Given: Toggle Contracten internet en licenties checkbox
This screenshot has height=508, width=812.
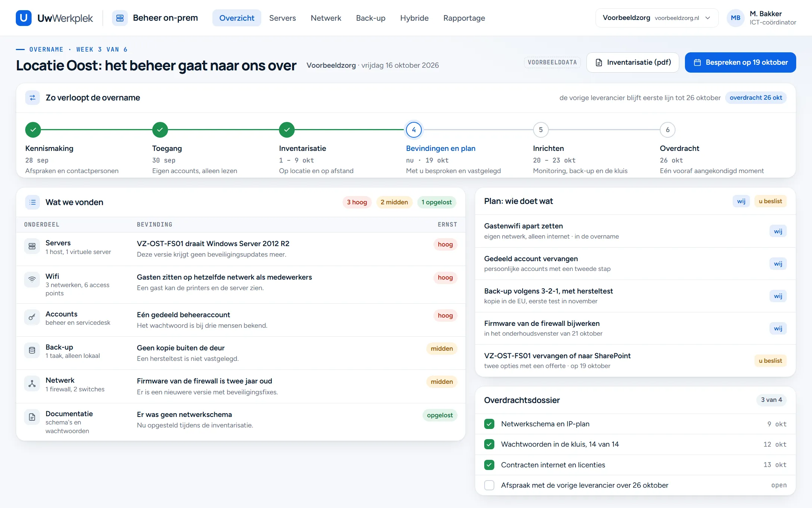Looking at the screenshot, I should click(489, 465).
